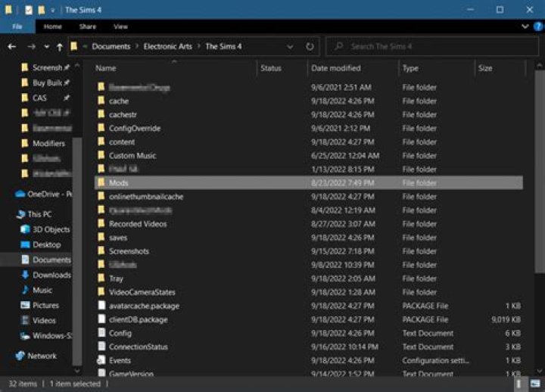The image size is (545, 392).
Task: Switch to the View ribbon tab
Action: point(120,26)
